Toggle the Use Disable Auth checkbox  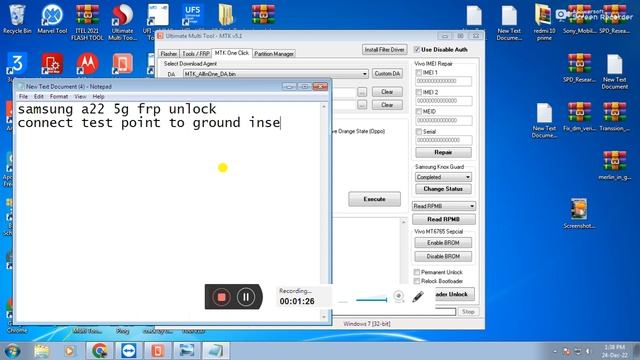pos(417,49)
